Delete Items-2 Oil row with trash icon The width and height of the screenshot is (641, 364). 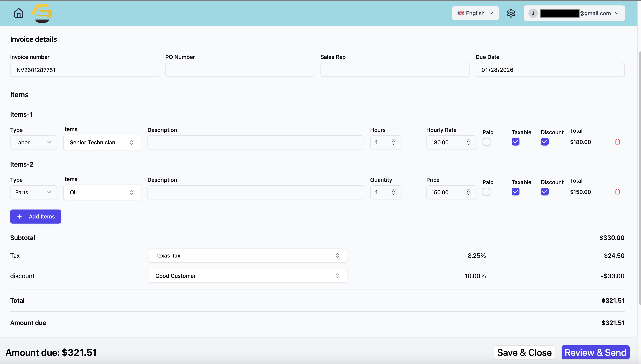(x=617, y=192)
